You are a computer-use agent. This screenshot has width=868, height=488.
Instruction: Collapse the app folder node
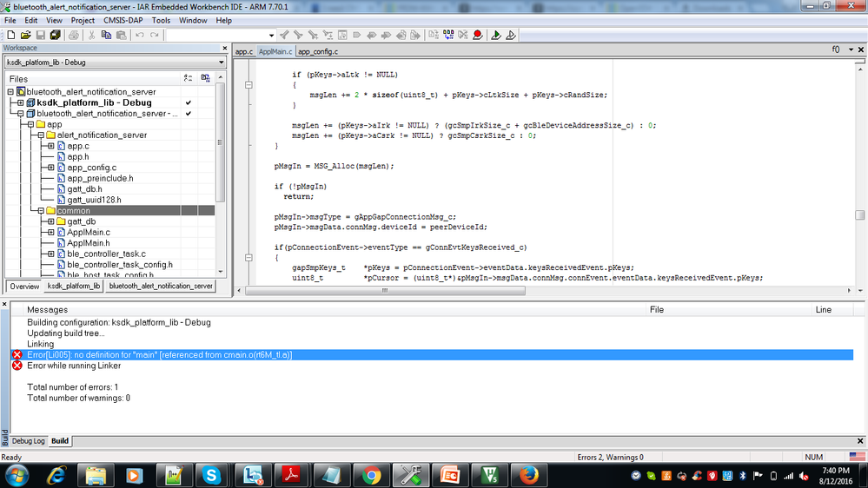[31, 124]
